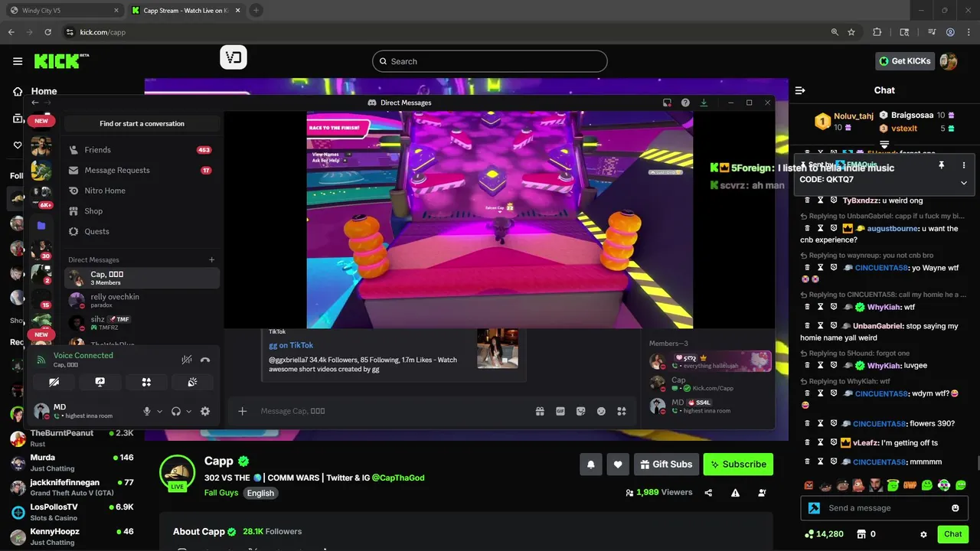Screen dimensions: 980x551
Task: Toggle Discord microphone mute
Action: (x=147, y=411)
